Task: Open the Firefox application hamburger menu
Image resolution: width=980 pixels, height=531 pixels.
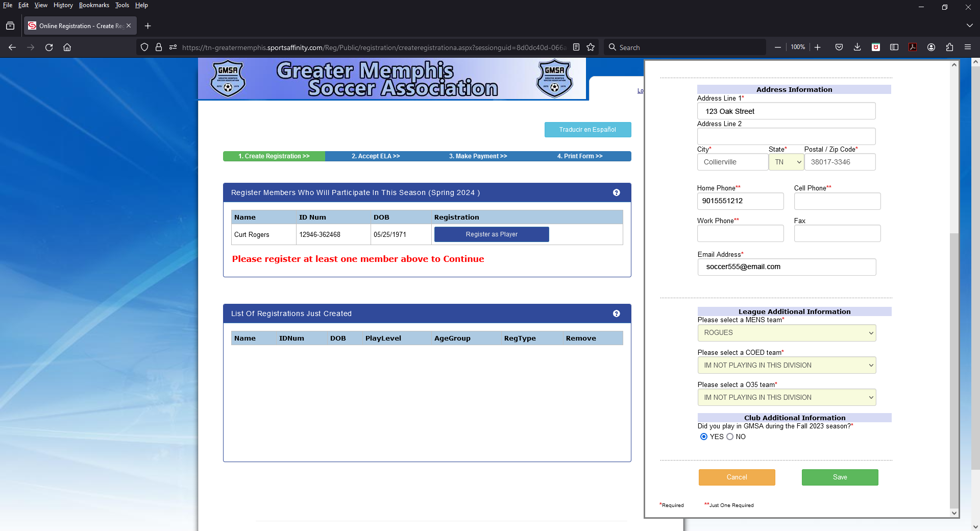Action: pos(968,47)
